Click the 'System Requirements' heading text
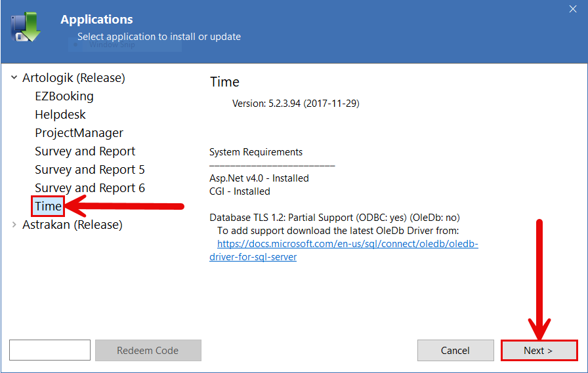This screenshot has height=373, width=588. [256, 152]
